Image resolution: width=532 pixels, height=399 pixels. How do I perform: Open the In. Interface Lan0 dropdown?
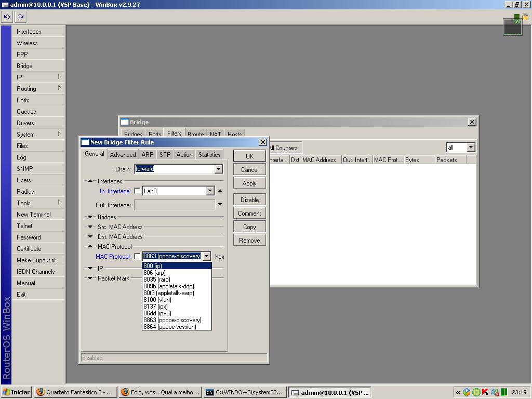[x=210, y=191]
